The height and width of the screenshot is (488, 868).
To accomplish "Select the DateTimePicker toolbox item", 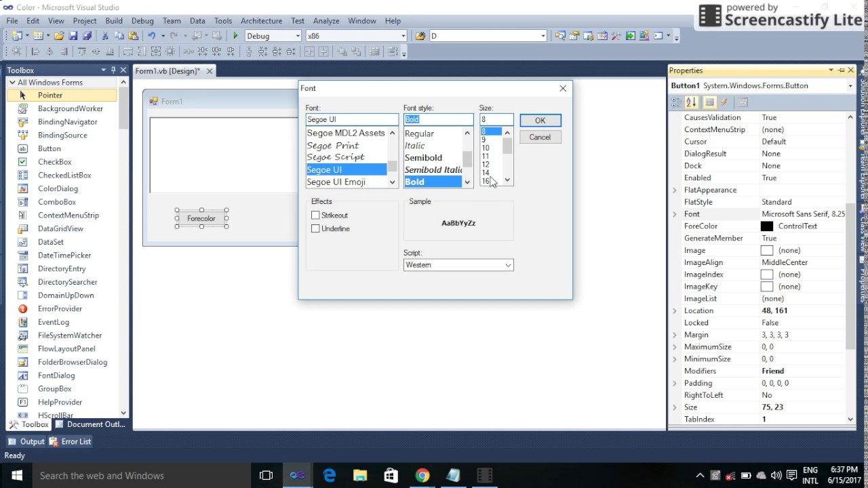I will click(64, 256).
